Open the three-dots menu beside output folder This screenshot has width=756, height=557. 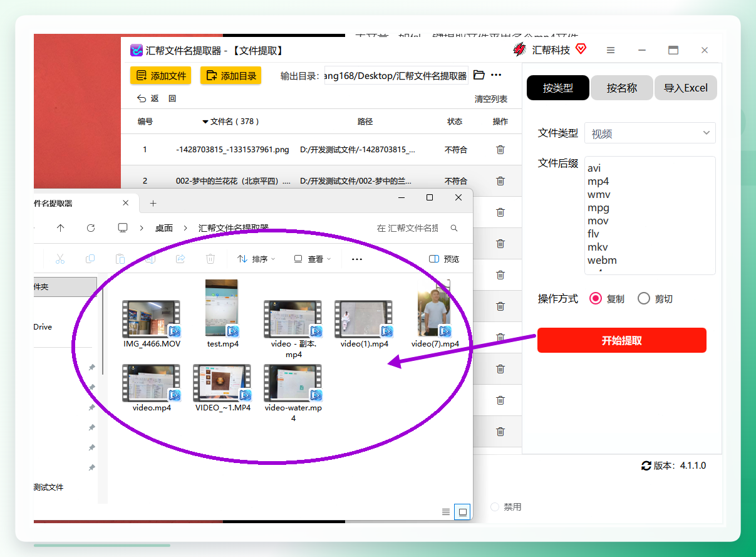(x=496, y=75)
